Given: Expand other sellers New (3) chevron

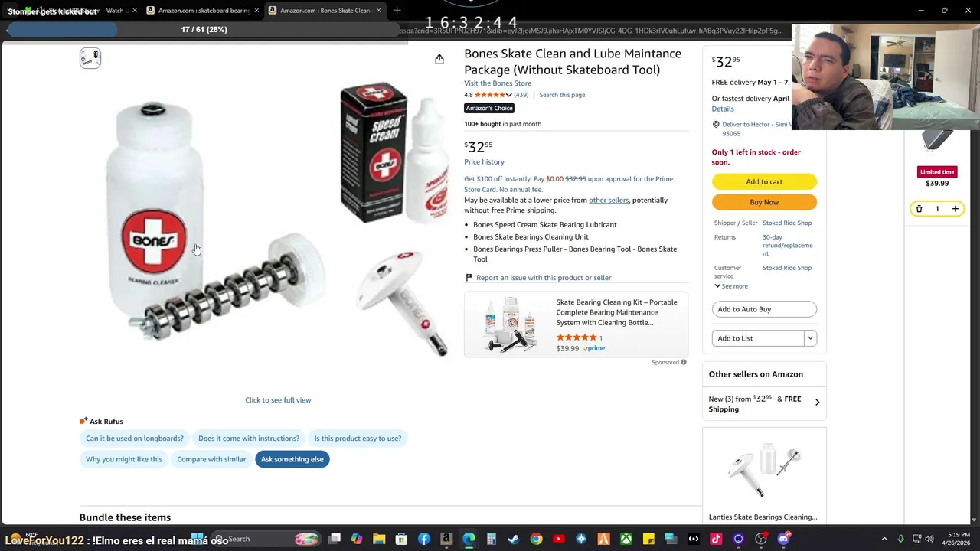Looking at the screenshot, I should [817, 403].
